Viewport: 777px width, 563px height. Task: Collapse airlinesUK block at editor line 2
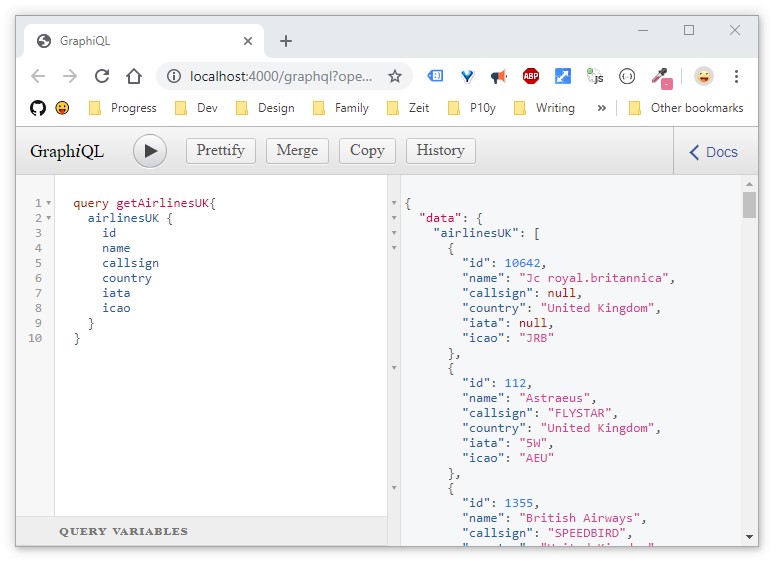click(x=49, y=218)
